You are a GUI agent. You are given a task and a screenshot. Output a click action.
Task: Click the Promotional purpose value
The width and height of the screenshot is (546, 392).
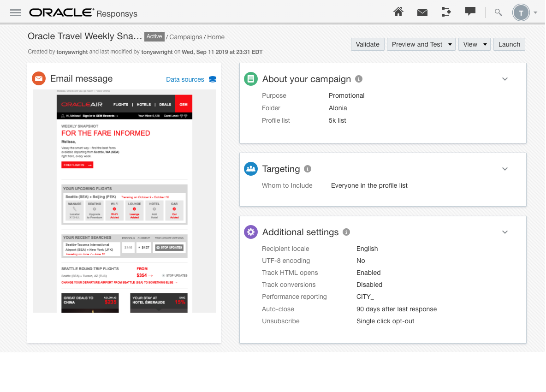click(x=346, y=95)
